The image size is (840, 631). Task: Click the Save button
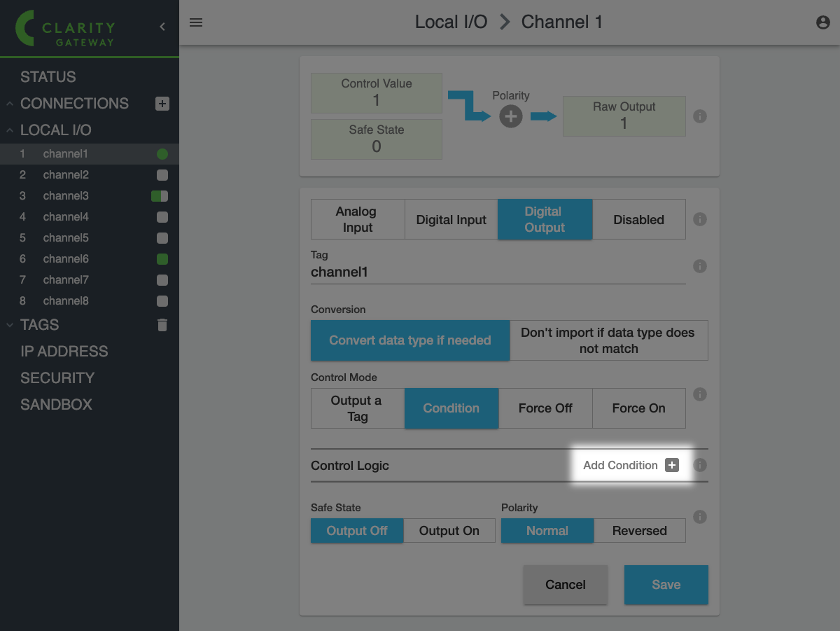click(666, 585)
